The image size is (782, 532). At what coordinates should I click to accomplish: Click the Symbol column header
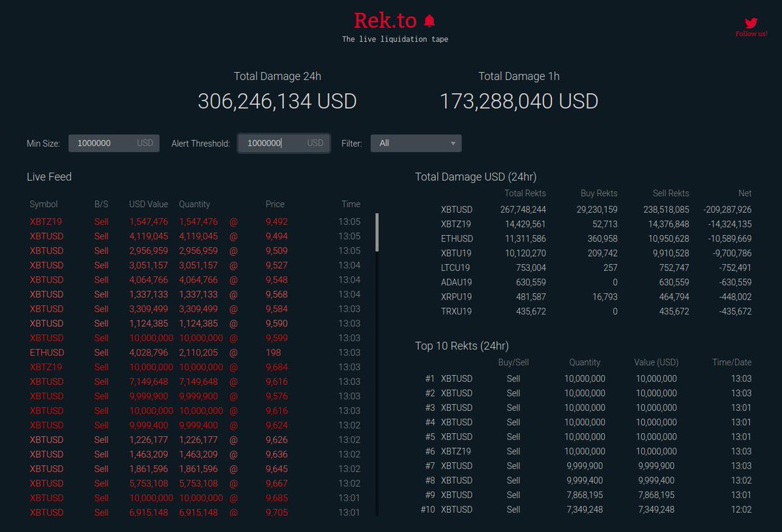point(44,204)
